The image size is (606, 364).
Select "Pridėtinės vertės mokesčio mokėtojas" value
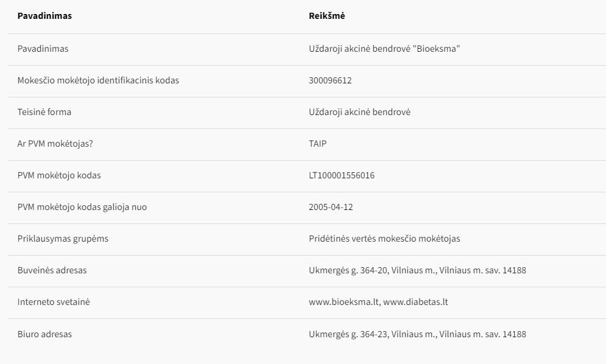(x=384, y=239)
